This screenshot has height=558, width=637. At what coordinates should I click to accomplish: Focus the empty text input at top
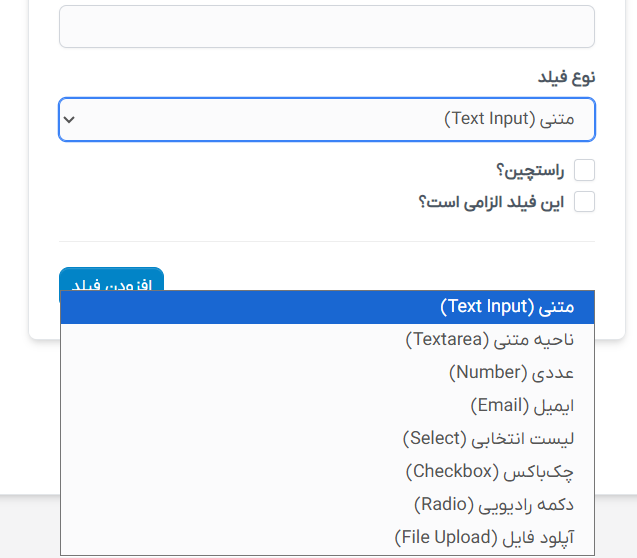tap(327, 26)
